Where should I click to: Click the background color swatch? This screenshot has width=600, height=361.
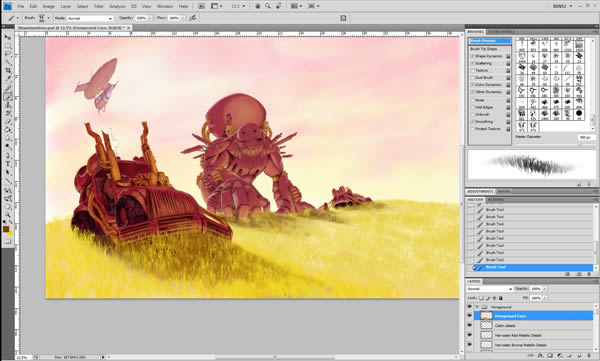[10, 233]
